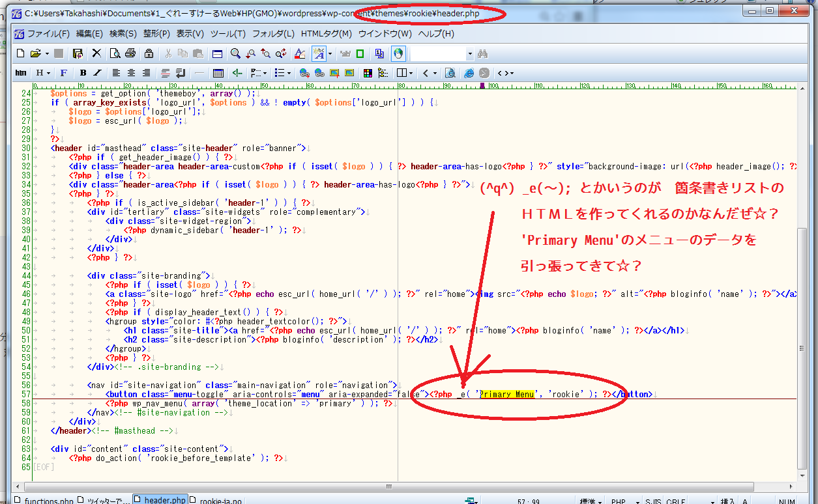Click the binoculars find icon

[482, 53]
